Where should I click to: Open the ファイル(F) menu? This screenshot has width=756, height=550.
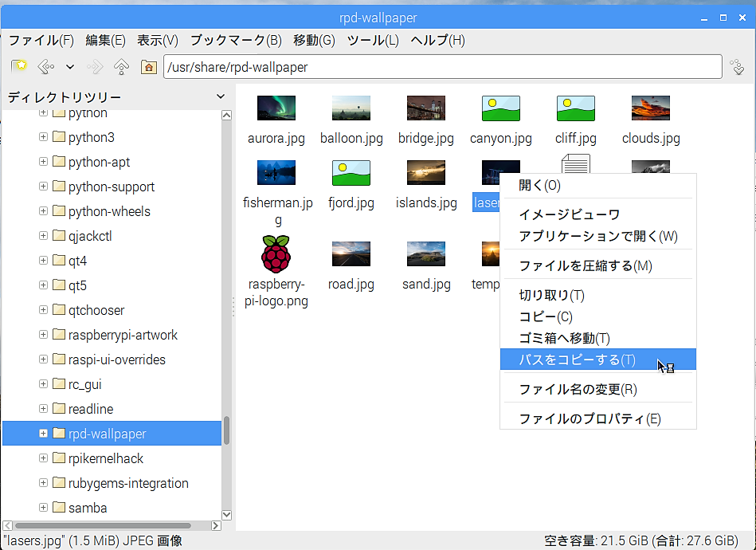(x=41, y=40)
